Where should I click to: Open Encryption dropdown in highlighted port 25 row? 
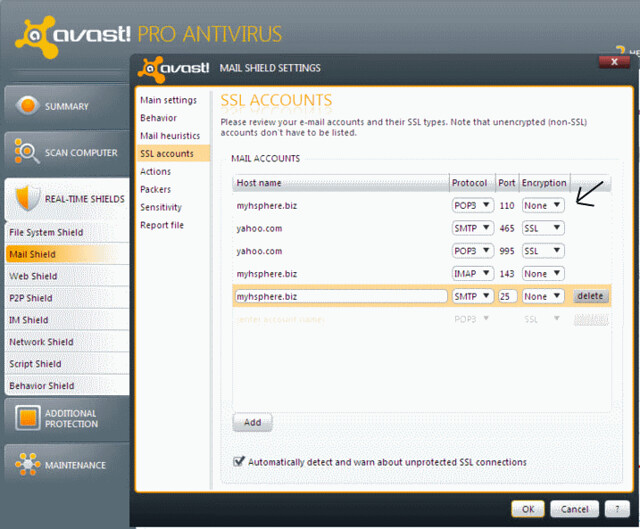coord(543,296)
